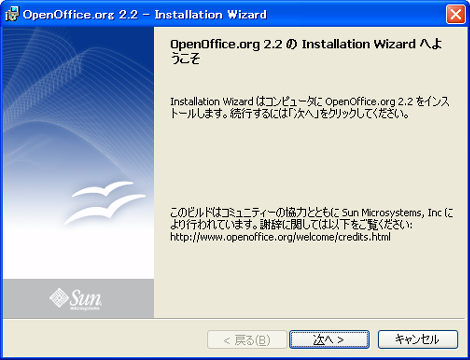Image resolution: width=470 pixels, height=360 pixels.
Task: Click the welcome heading text
Action: (x=306, y=51)
